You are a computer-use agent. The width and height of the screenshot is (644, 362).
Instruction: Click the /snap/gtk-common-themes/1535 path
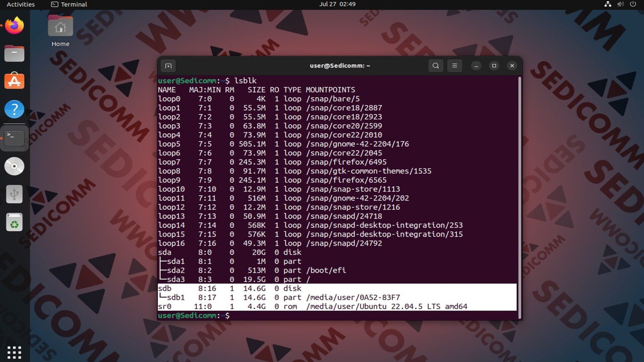tap(369, 171)
